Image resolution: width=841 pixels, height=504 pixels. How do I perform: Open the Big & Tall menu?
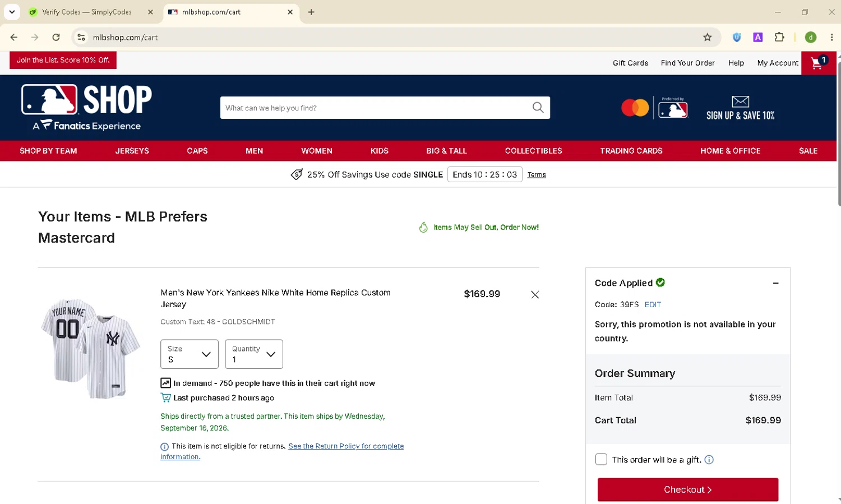click(446, 151)
